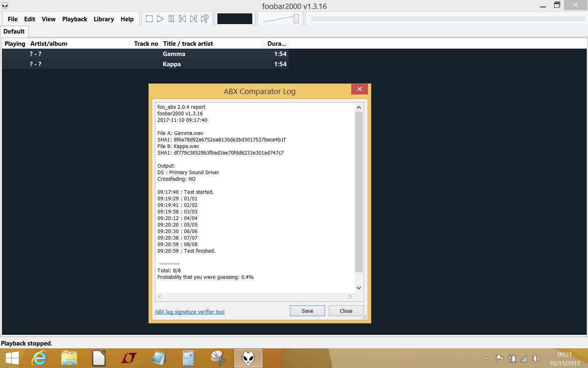Pause playback using the Pause icon
Image resolution: width=588 pixels, height=368 pixels.
coord(171,19)
